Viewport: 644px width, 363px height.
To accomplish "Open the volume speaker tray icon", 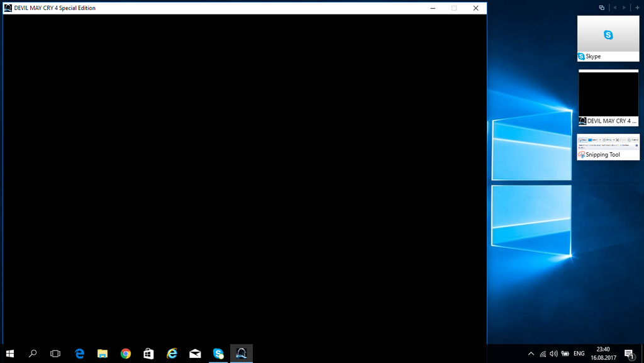I will 553,354.
